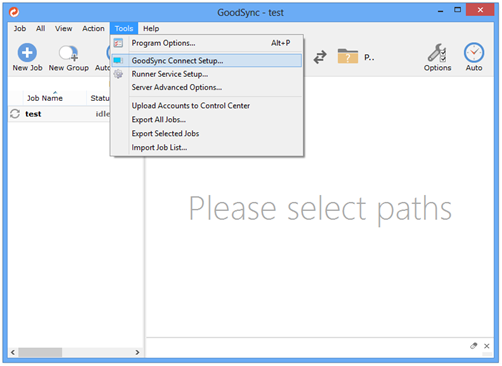The width and height of the screenshot is (502, 366).
Task: Choose Runner Service Setup entry
Action: click(207, 74)
